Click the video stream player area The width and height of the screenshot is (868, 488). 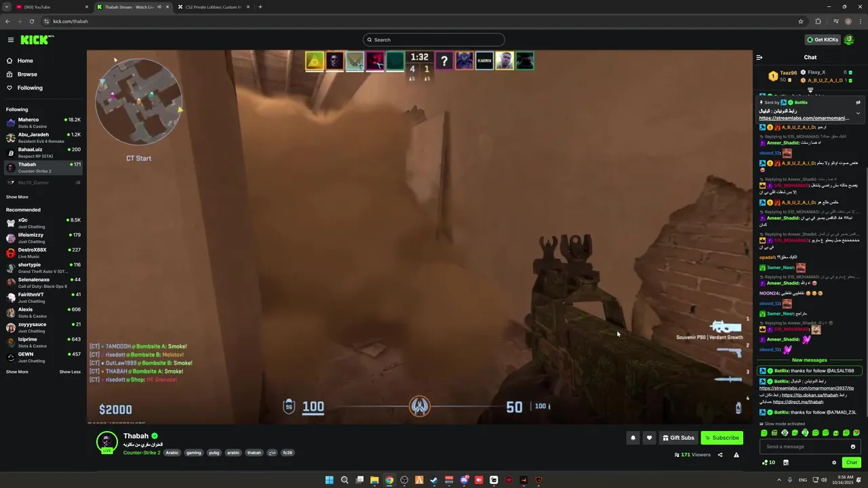pos(419,237)
